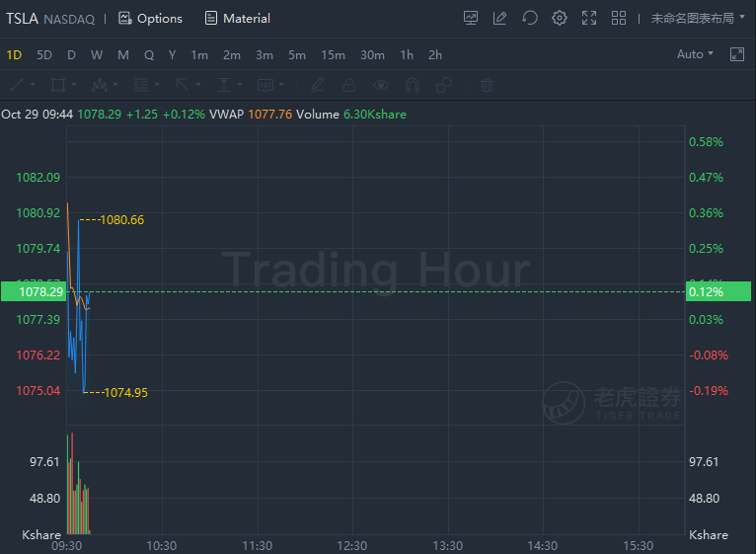
Task: Select the wave pattern drawing tool
Action: click(x=100, y=85)
